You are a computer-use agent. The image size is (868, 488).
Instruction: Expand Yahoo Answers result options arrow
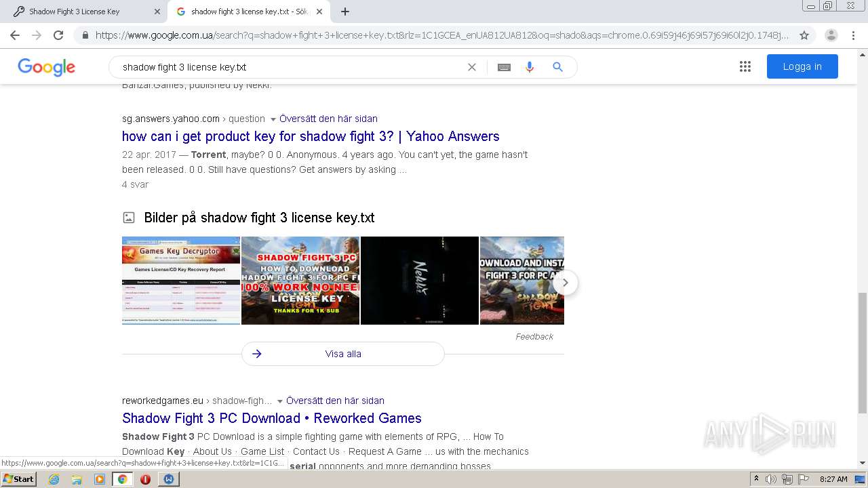tap(273, 119)
